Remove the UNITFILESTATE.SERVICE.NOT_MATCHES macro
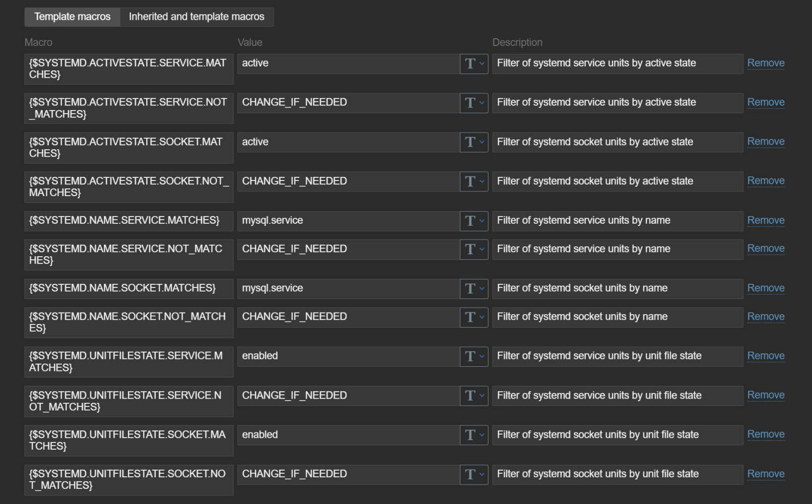This screenshot has width=812, height=504. coord(766,395)
